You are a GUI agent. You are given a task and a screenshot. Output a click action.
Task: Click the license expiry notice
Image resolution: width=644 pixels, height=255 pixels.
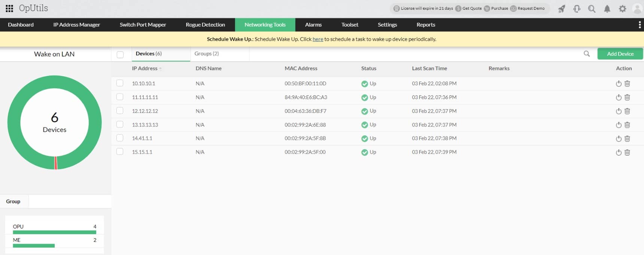tap(423, 8)
